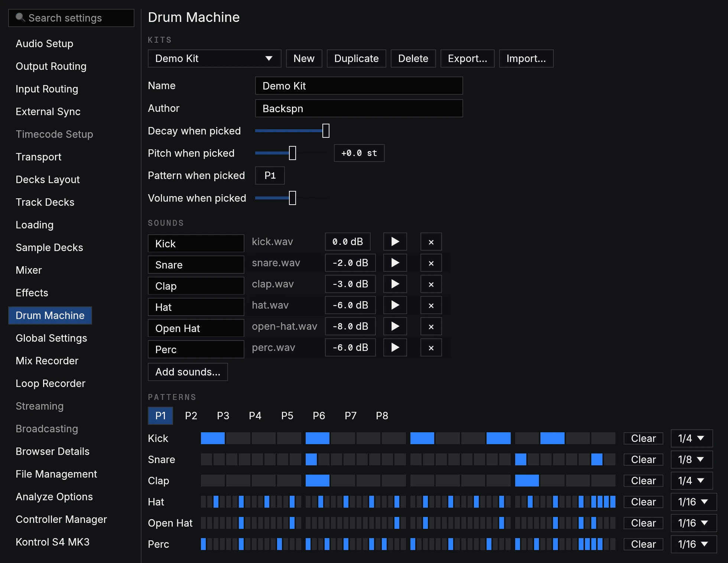Switch to pattern P2 tab
The width and height of the screenshot is (728, 563).
tap(191, 416)
